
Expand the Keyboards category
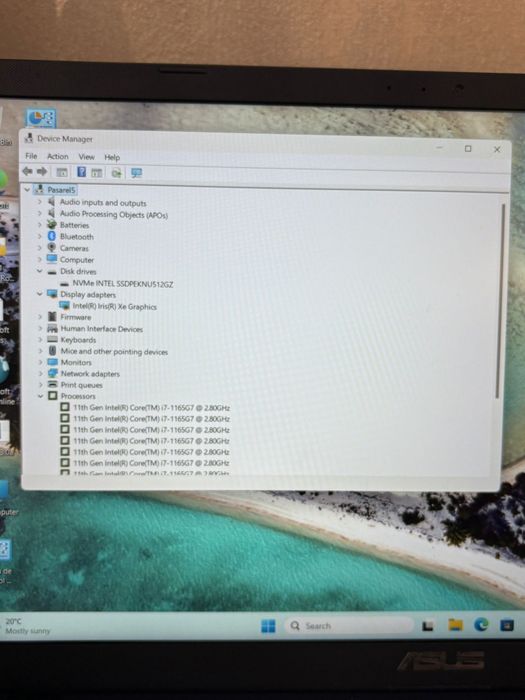point(40,340)
